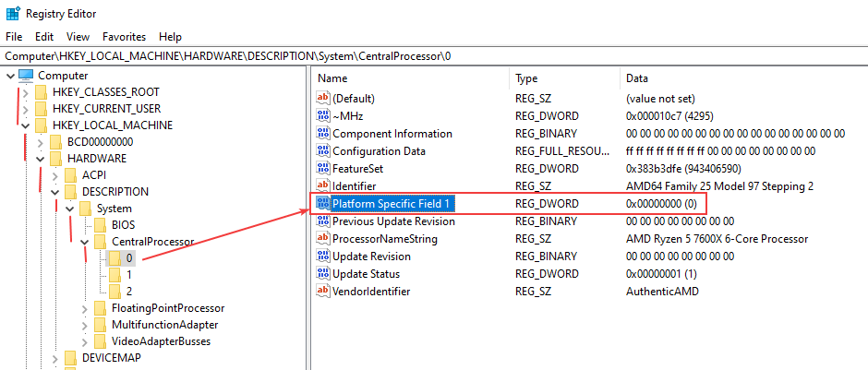This screenshot has width=868, height=370.
Task: Click the ProcessorNameString string icon
Action: (323, 239)
